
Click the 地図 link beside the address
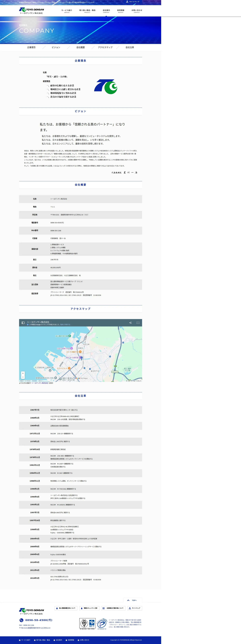[x=86, y=215]
